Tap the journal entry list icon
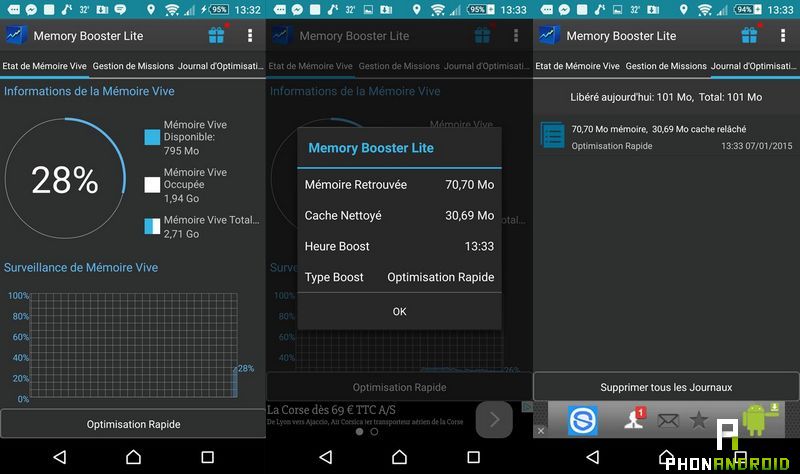Viewport: 800px width, 474px height. [553, 135]
